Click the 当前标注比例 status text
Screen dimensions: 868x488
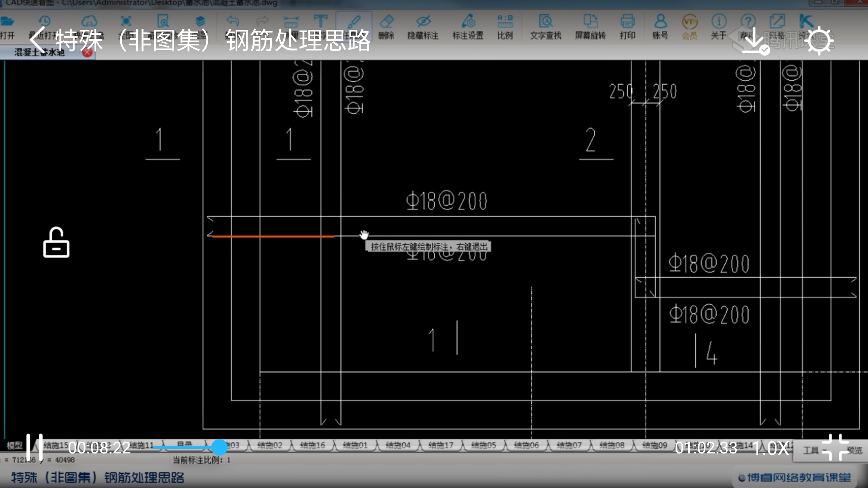coord(201,460)
